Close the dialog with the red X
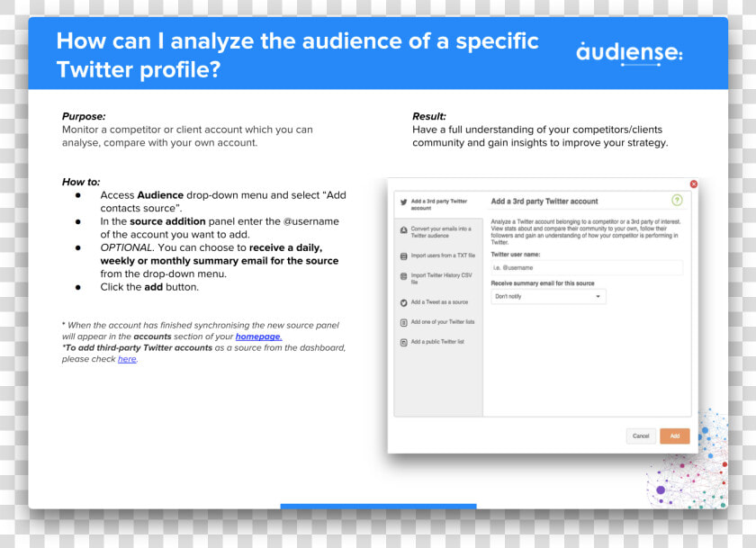The image size is (756, 548). click(x=693, y=184)
